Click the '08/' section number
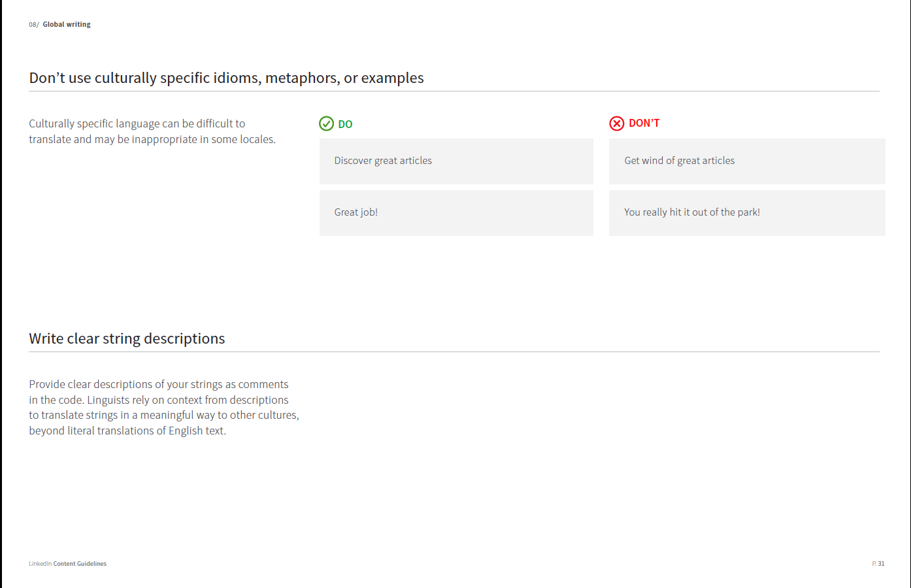Viewport: 911px width, 588px height. (34, 24)
